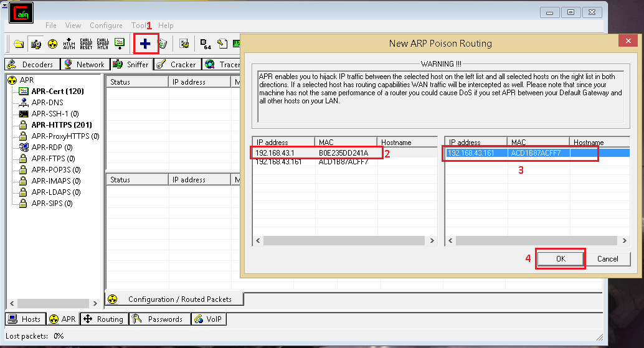Sort left list by Hostname column header

pyautogui.click(x=407, y=143)
